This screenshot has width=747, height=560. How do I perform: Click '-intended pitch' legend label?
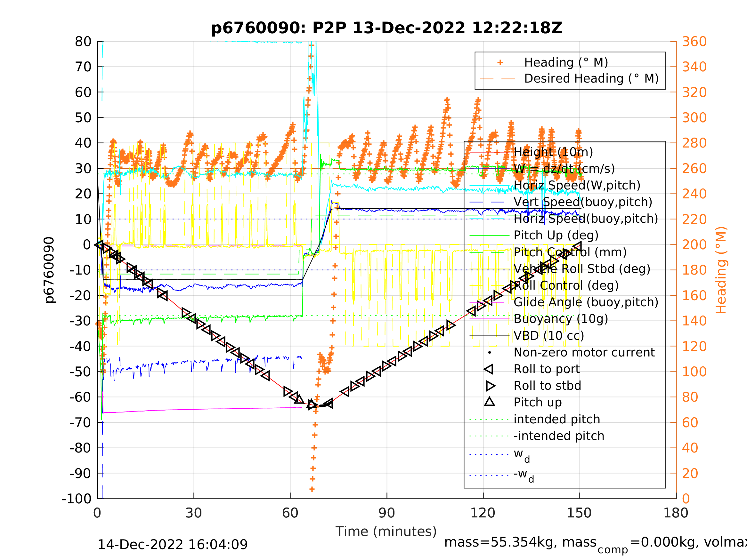[559, 436]
